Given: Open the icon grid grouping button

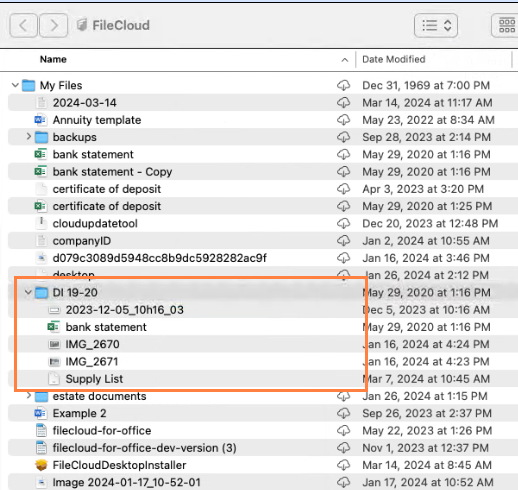Looking at the screenshot, I should point(506,25).
